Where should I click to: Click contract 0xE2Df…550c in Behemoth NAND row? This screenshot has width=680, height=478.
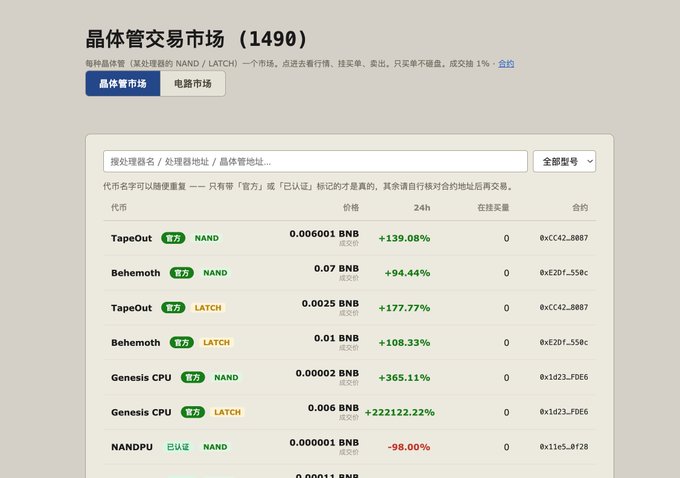564,272
